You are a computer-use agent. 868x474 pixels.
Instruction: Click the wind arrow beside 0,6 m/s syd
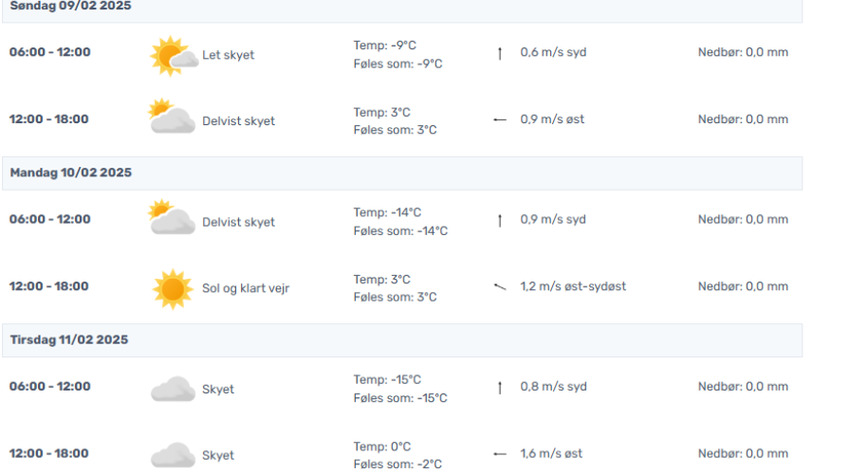coord(500,53)
